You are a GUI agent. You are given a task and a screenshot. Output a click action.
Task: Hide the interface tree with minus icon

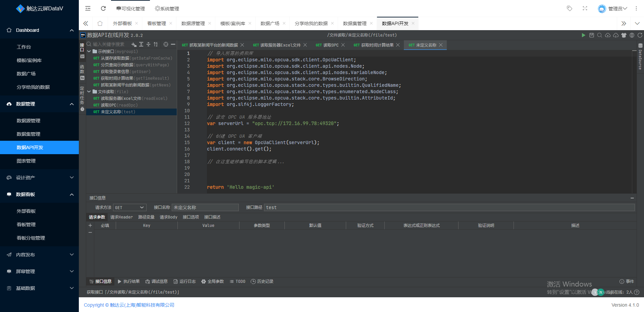173,44
